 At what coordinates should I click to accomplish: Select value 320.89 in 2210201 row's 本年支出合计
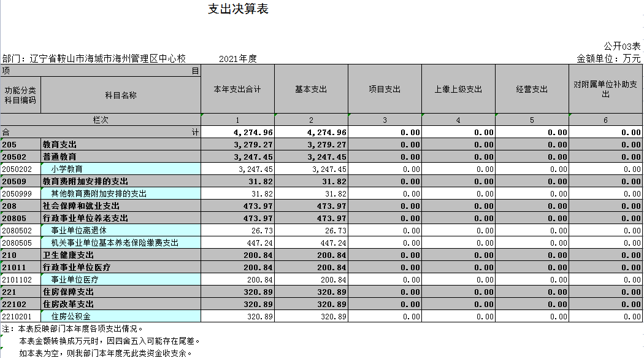coord(237,316)
